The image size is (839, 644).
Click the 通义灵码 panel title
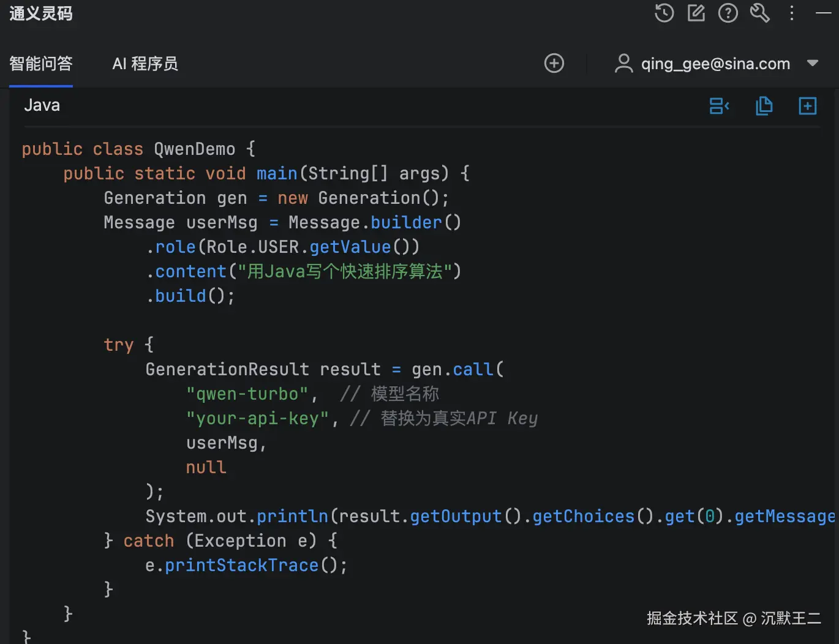(x=41, y=13)
